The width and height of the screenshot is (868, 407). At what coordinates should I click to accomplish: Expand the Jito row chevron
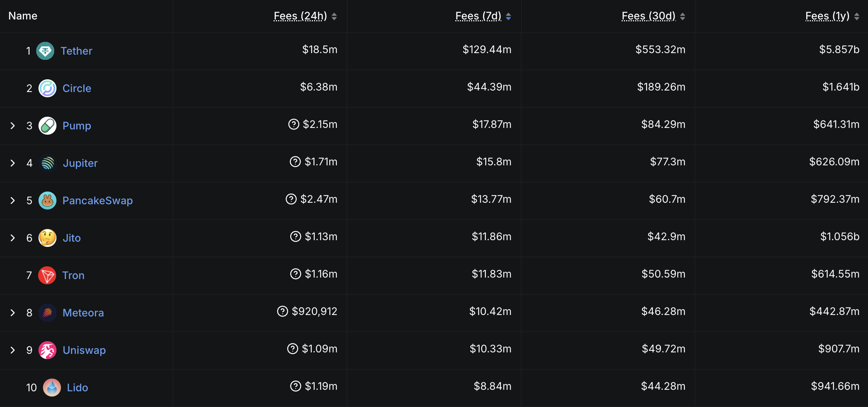(13, 238)
